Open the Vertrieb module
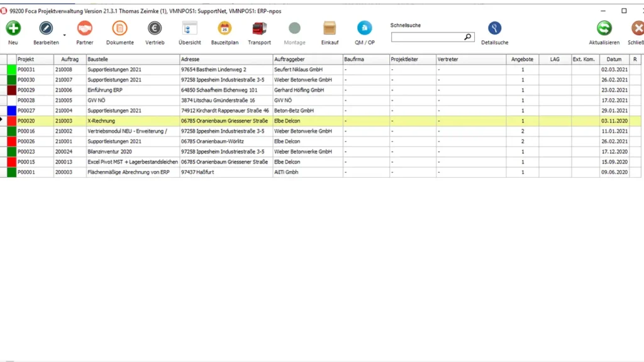This screenshot has height=362, width=644. click(x=155, y=29)
